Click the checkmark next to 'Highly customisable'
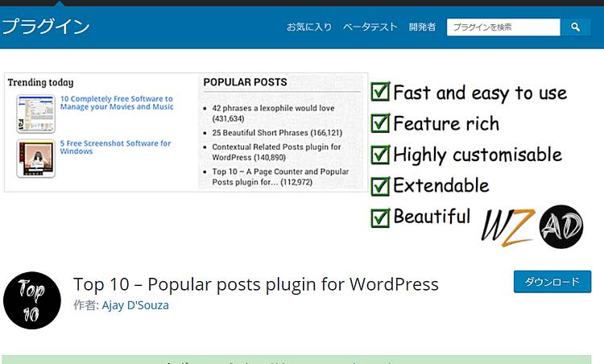Viewport: 604px width, 364px height. pyautogui.click(x=381, y=155)
